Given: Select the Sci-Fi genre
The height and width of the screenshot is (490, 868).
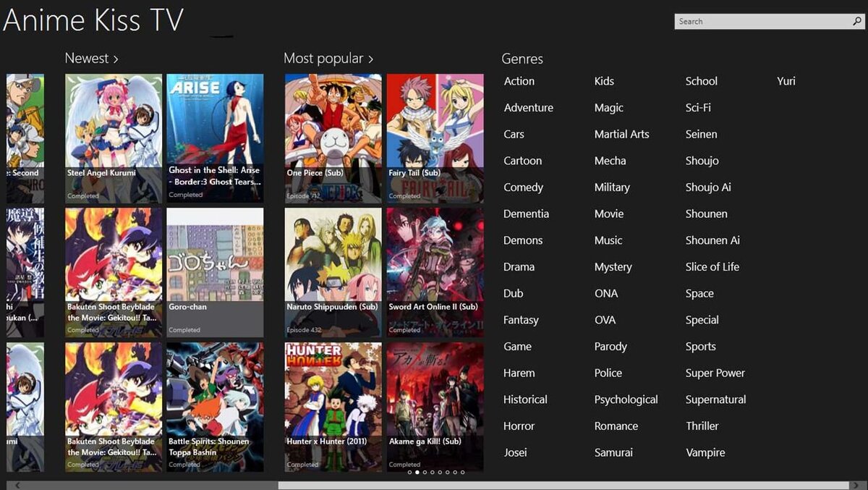Looking at the screenshot, I should click(x=698, y=108).
